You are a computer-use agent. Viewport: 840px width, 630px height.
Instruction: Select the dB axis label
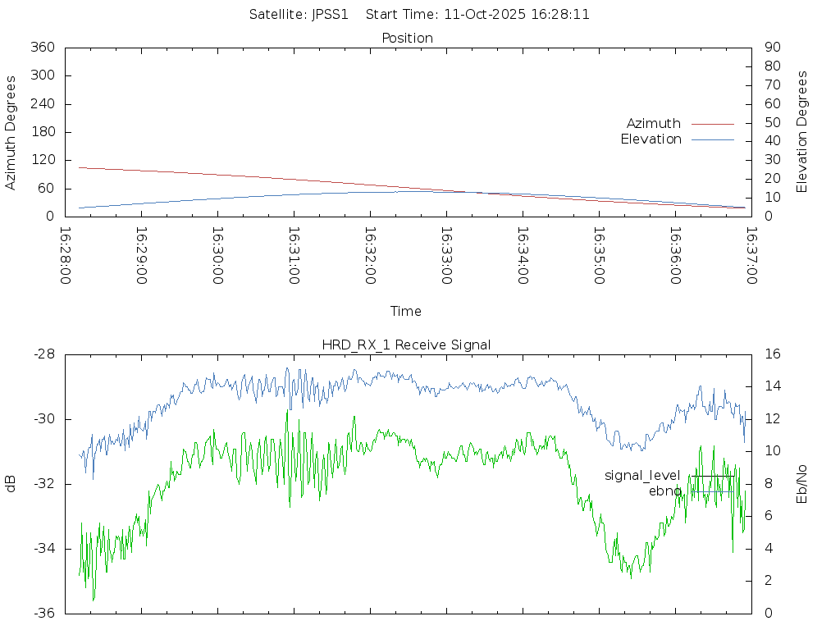(11, 484)
